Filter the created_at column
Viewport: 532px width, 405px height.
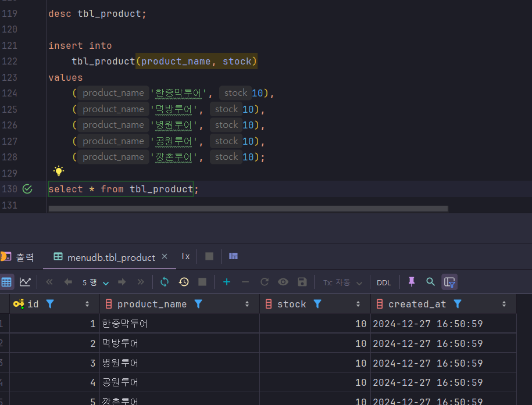coord(458,304)
